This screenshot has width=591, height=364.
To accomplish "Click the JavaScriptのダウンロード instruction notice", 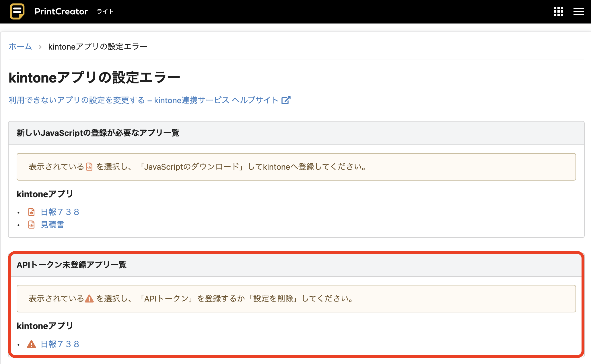I will tap(296, 167).
